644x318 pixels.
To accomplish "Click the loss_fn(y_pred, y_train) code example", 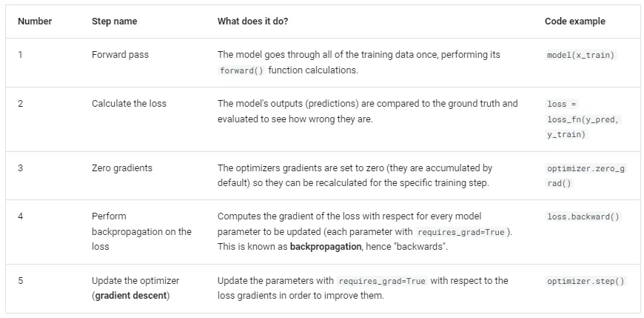I will point(582,119).
